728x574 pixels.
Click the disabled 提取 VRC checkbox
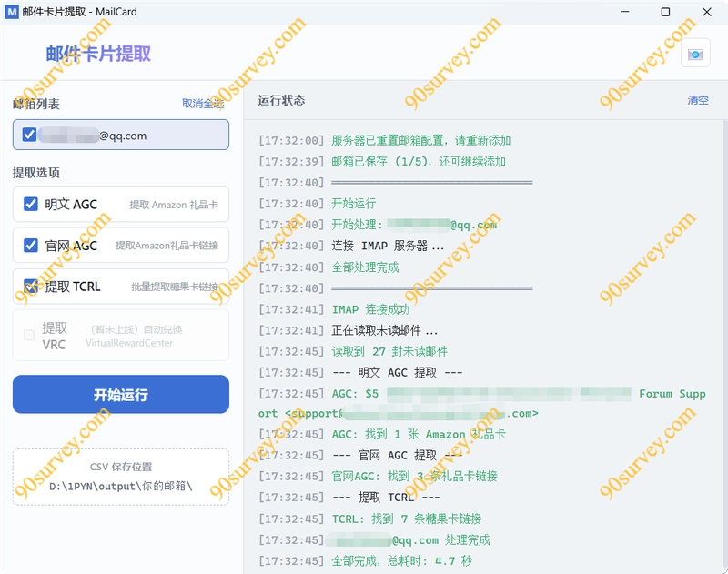[29, 335]
